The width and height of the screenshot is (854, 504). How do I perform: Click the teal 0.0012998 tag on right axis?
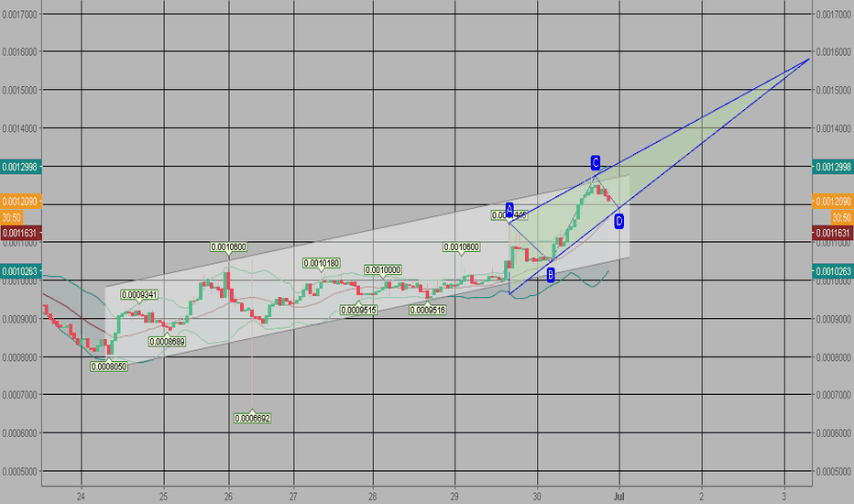(833, 167)
